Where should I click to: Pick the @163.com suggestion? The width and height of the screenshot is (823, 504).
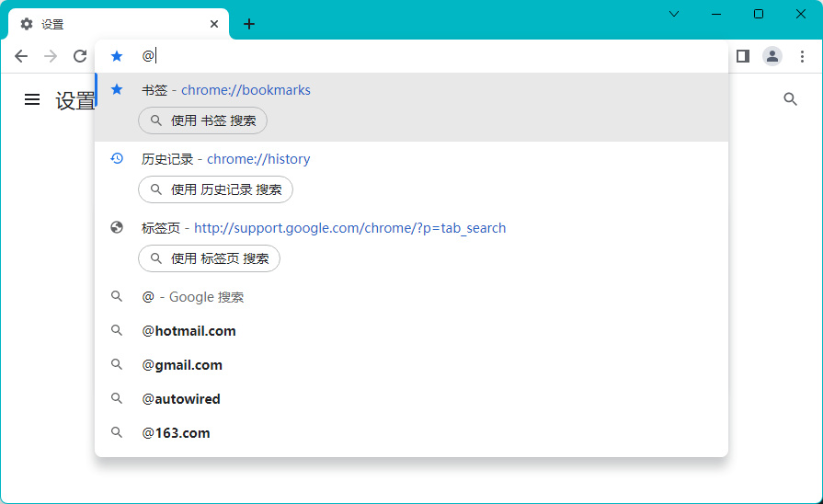[x=176, y=433]
